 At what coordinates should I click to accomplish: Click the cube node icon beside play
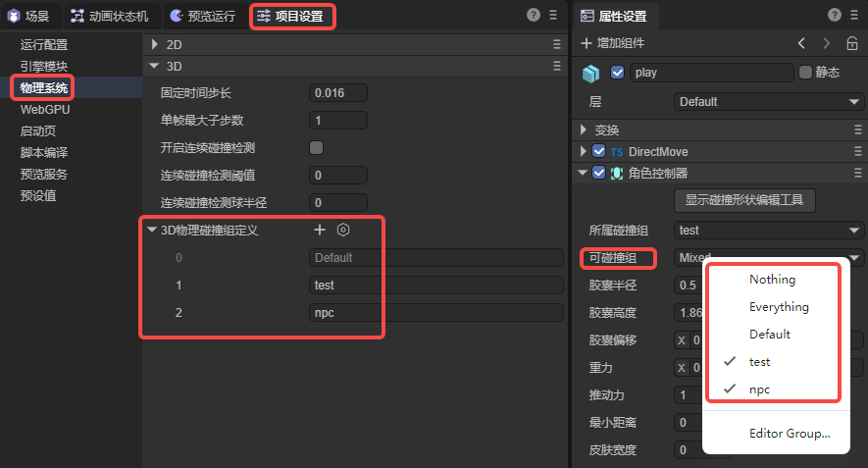click(x=590, y=73)
